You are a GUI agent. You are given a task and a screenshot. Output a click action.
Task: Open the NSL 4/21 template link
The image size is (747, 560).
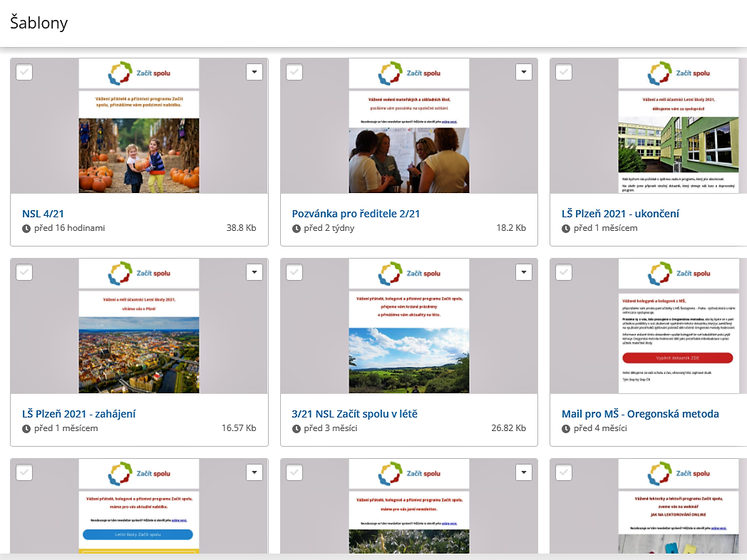(x=43, y=214)
